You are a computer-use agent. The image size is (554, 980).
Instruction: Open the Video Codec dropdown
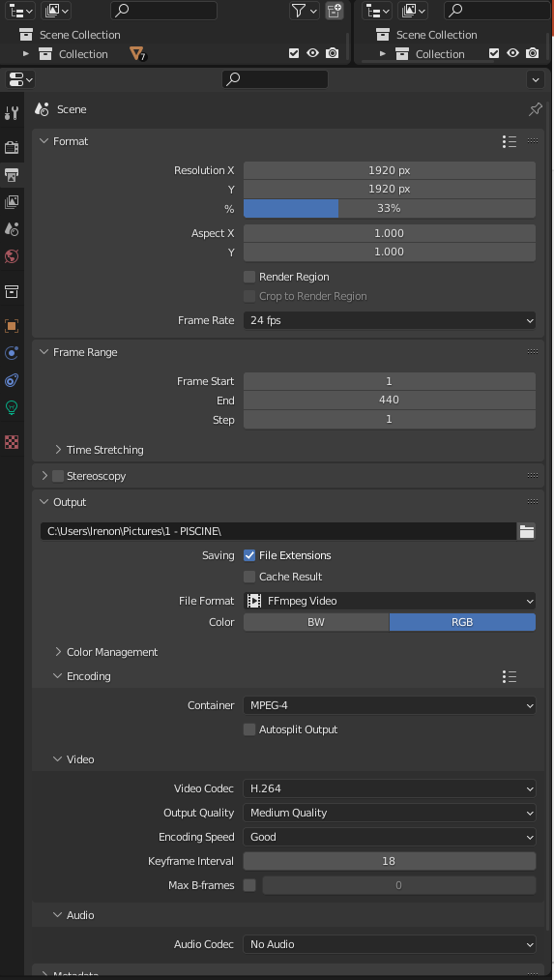coord(389,788)
